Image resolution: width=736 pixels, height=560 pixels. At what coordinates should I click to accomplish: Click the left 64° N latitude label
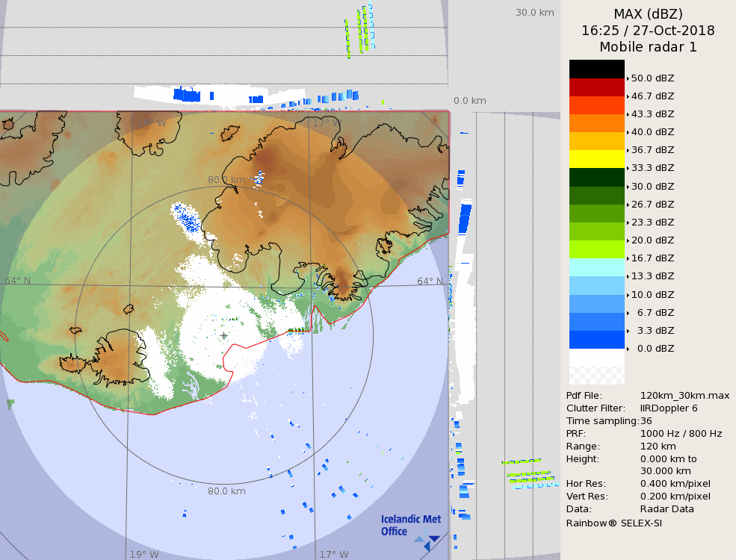pyautogui.click(x=18, y=281)
